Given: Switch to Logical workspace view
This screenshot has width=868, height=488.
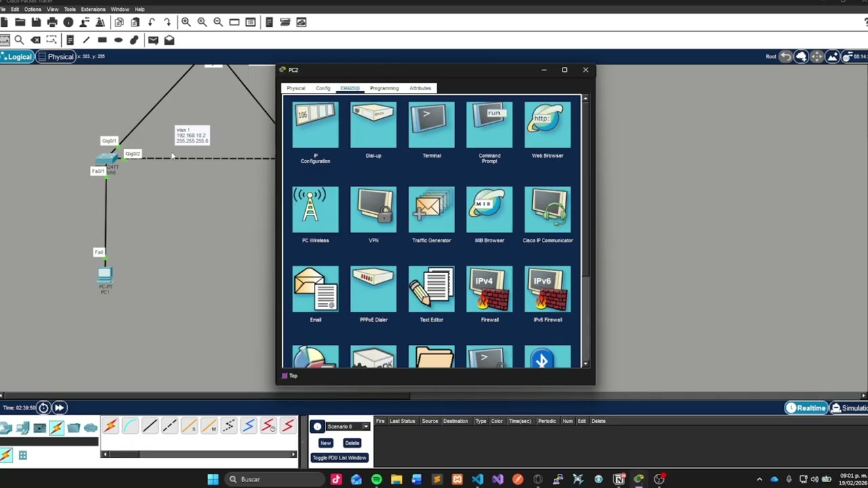Looking at the screenshot, I should [17, 57].
